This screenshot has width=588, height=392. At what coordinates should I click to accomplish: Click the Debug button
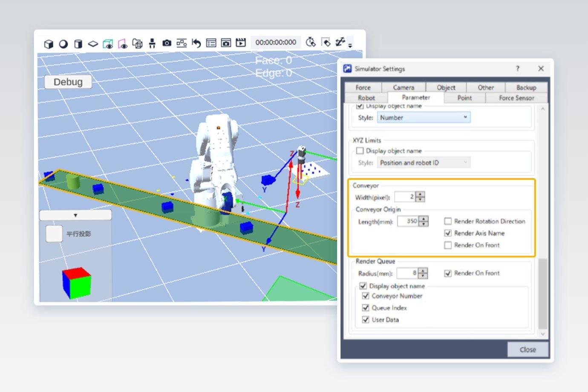point(68,82)
